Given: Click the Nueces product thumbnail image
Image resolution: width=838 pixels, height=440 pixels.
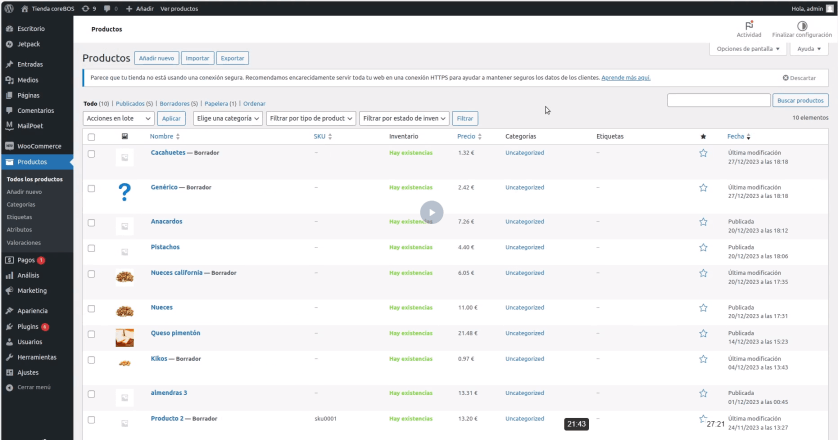Looking at the screenshot, I should pos(124,311).
